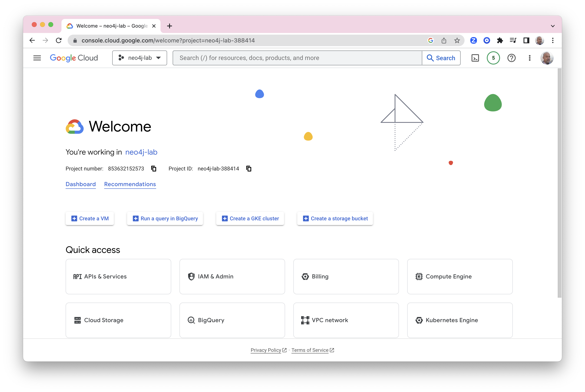Click Create a storage bucket button
585x392 pixels.
point(335,218)
